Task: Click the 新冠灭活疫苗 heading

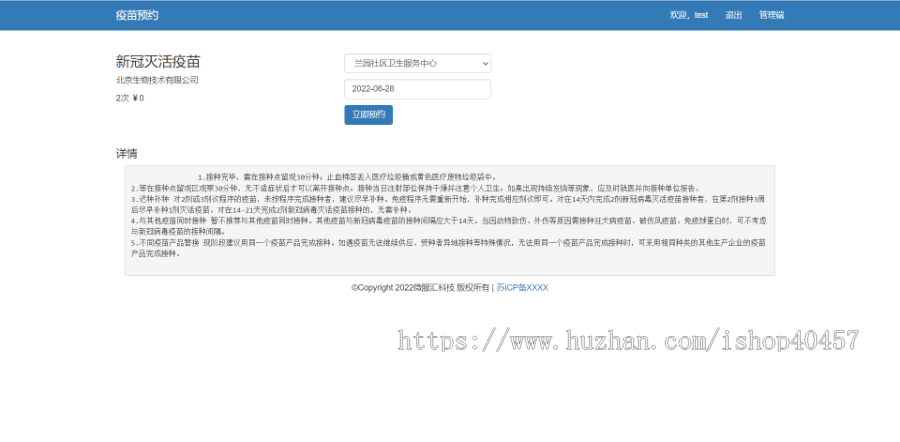Action: coord(158,62)
